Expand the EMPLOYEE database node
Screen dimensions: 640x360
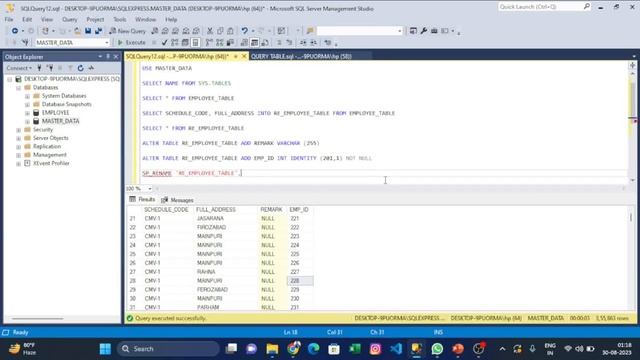click(27, 113)
